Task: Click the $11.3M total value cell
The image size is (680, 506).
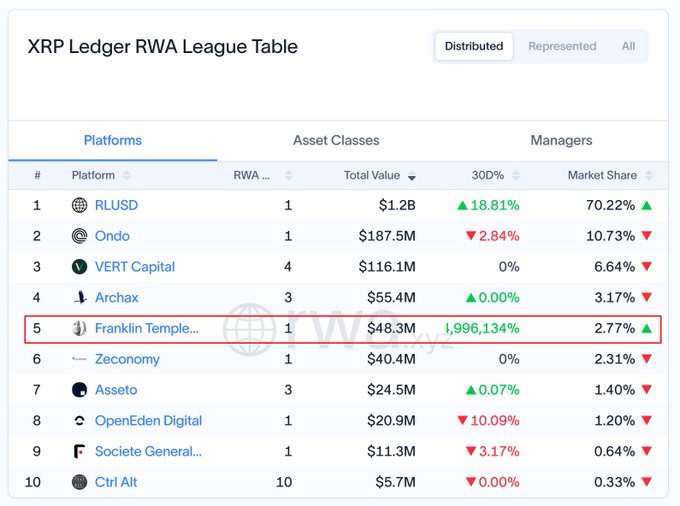Action: coord(391,451)
